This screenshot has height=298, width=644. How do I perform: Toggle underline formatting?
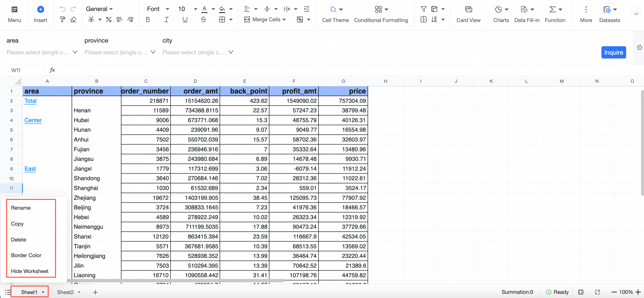point(185,20)
